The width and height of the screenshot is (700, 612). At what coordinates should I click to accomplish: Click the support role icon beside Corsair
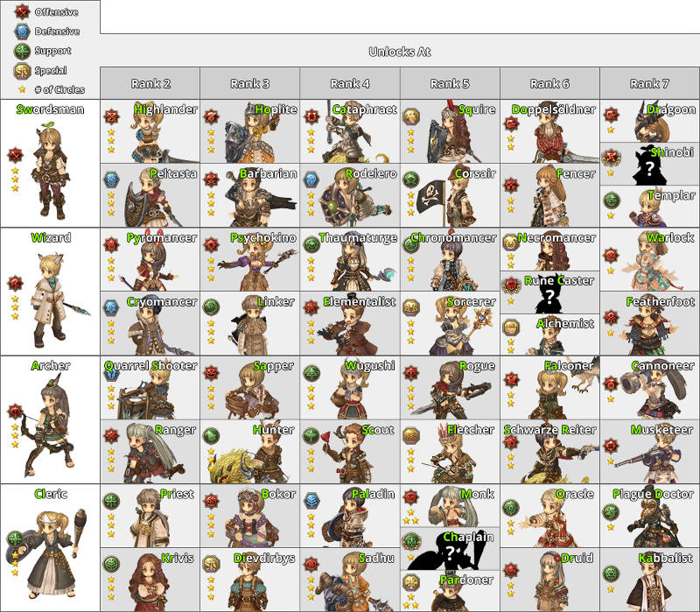coord(411,179)
